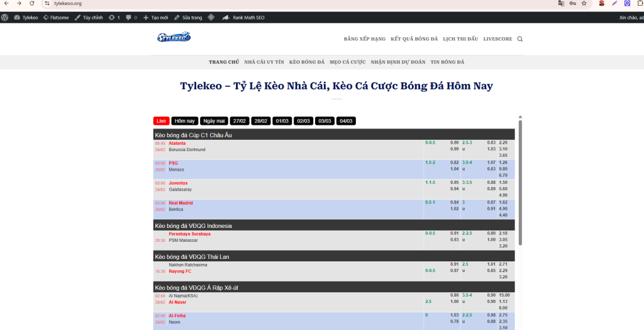Open the saved passwords key icon

[x=572, y=3]
